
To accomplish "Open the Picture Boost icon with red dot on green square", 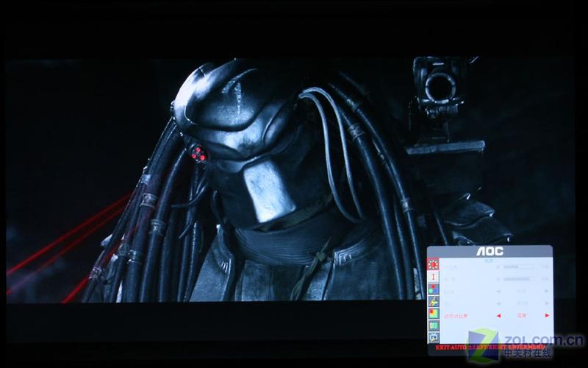I will (433, 314).
